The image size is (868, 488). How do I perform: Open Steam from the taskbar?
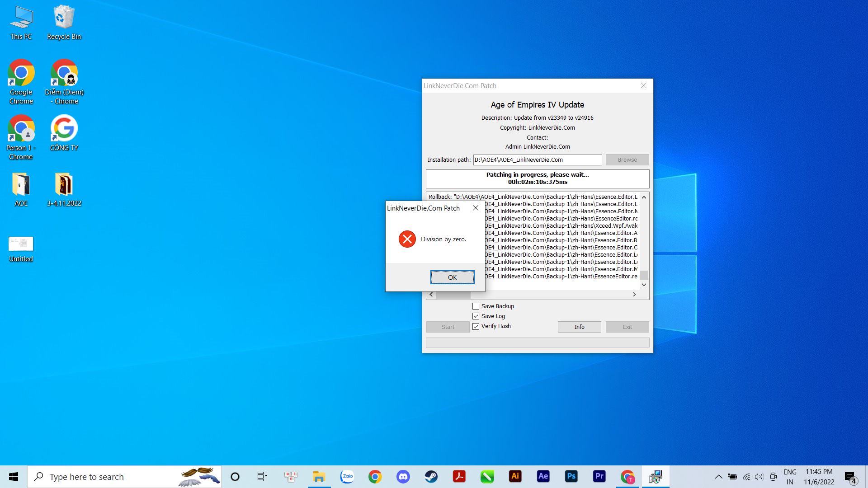click(431, 476)
